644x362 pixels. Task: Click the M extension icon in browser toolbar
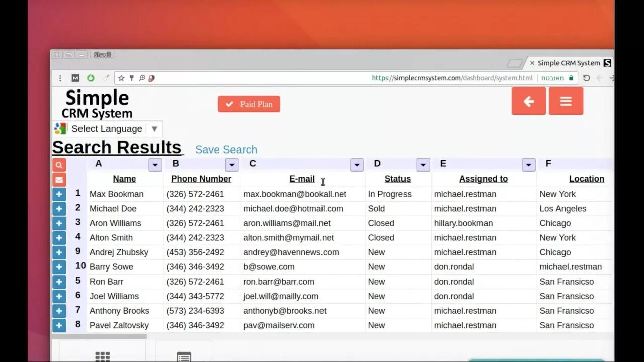75,78
